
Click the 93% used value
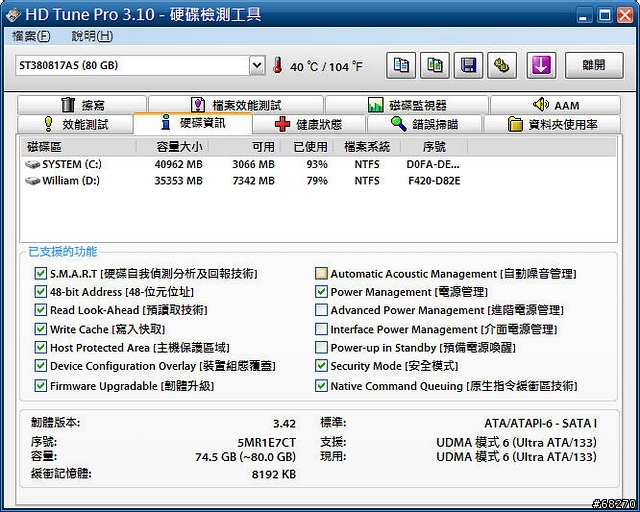pos(317,165)
